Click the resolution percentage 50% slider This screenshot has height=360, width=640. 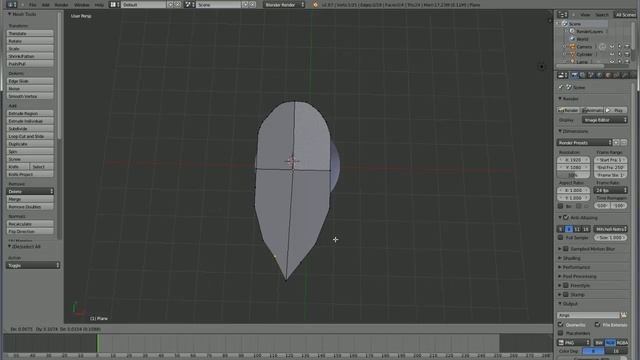573,175
